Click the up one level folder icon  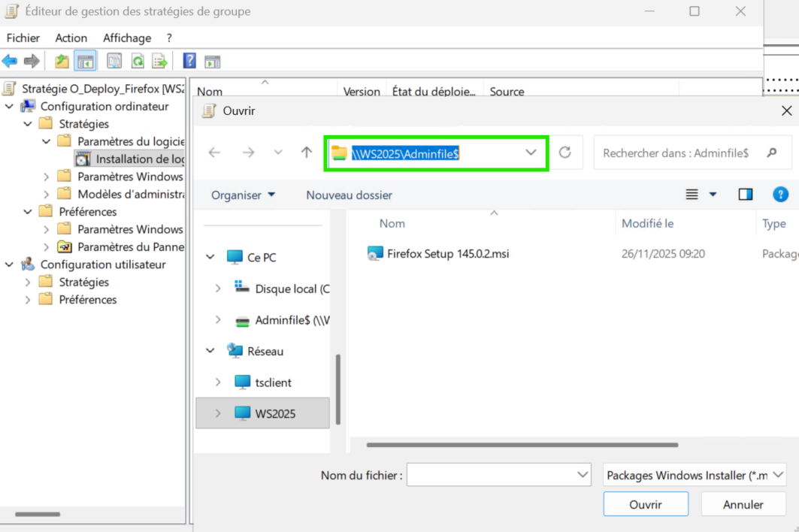pos(62,62)
